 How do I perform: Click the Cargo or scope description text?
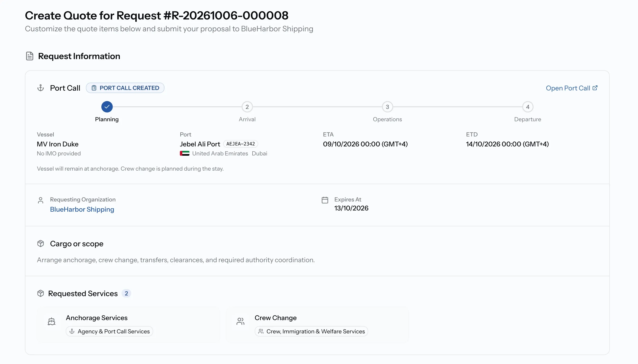click(176, 260)
